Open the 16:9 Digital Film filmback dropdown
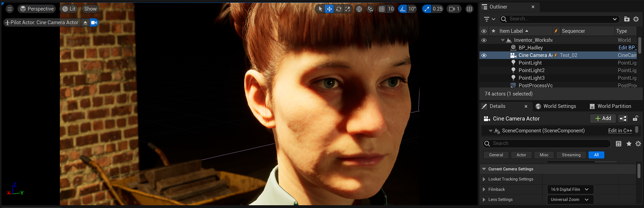The image size is (644, 208). click(570, 190)
